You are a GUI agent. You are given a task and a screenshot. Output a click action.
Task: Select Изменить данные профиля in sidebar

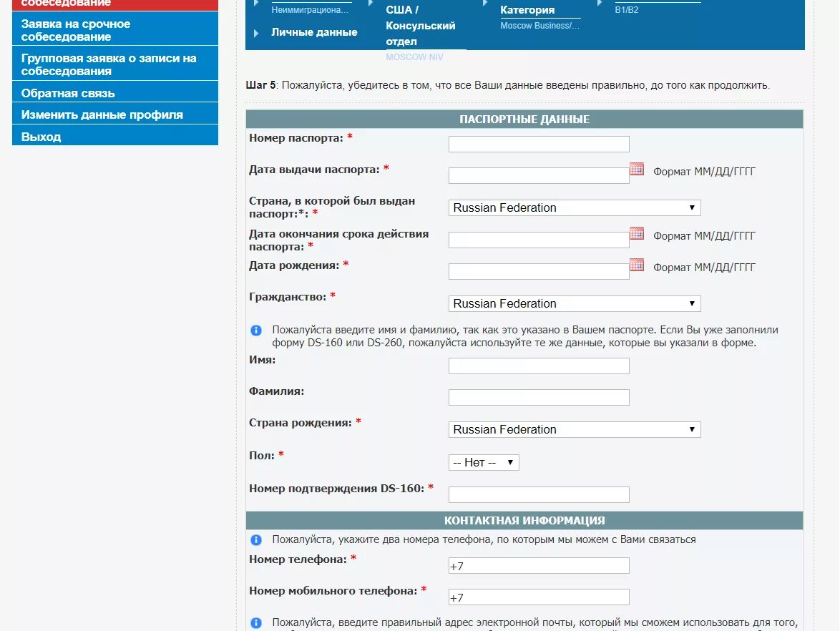[x=115, y=114]
